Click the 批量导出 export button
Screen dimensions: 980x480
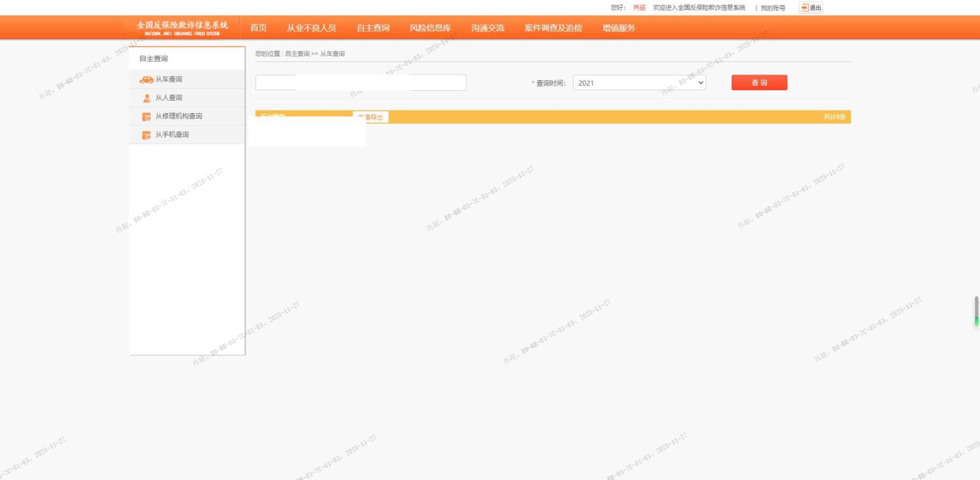370,117
